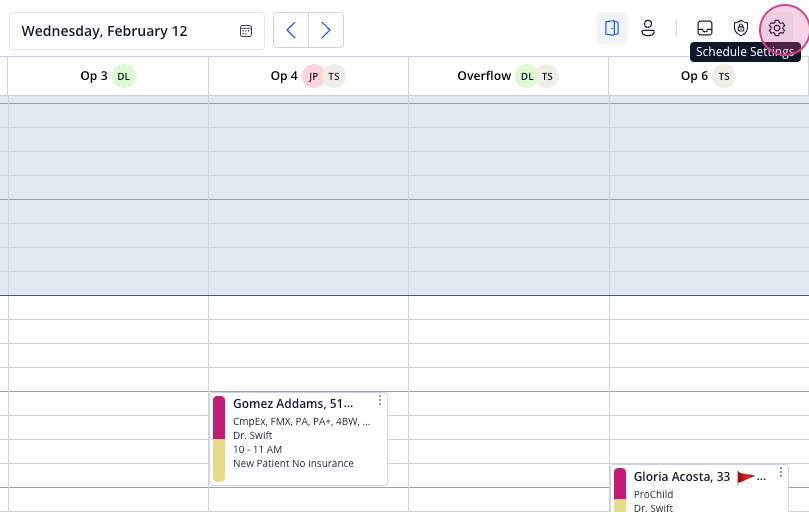Go to the previous day arrow
The width and height of the screenshot is (809, 512).
point(291,30)
